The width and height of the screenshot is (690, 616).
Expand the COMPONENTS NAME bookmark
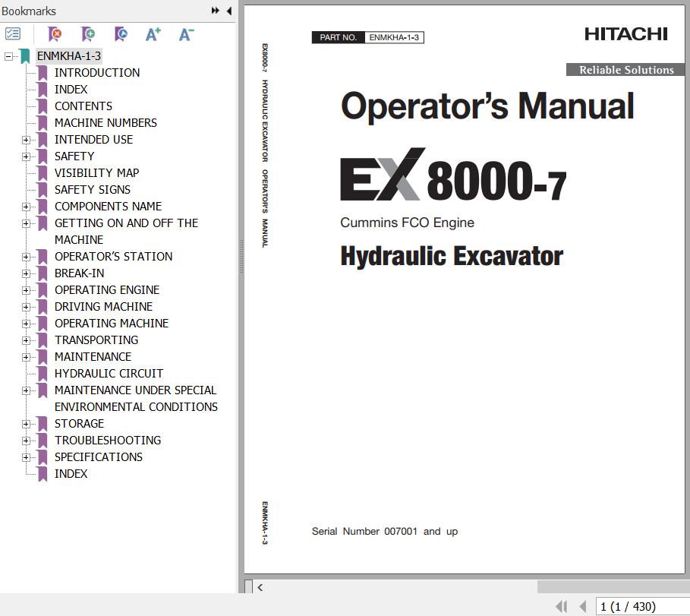pos(26,207)
